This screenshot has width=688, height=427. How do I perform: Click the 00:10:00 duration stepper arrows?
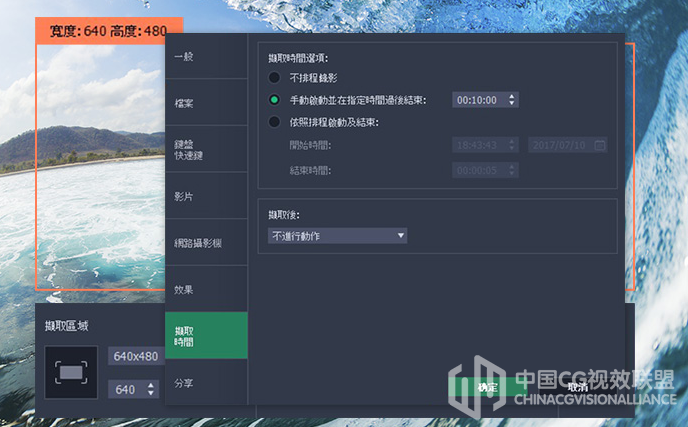point(512,100)
